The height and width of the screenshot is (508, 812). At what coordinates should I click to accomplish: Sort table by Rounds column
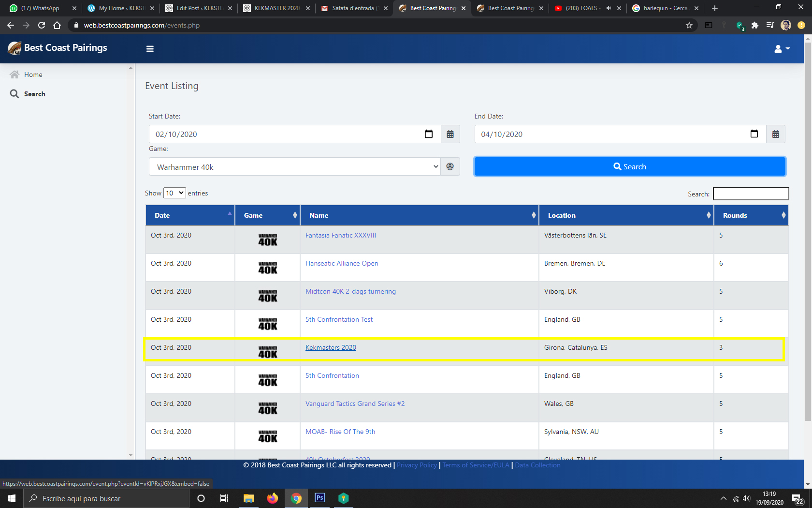(751, 215)
